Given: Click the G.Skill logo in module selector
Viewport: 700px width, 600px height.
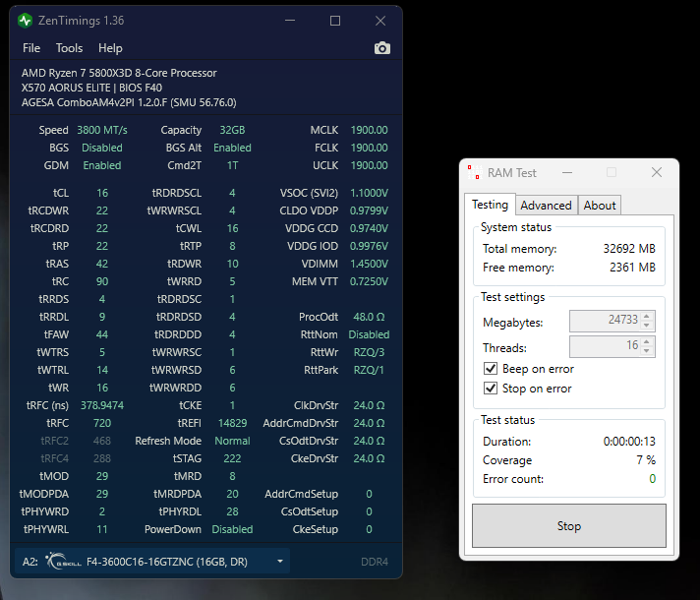Looking at the screenshot, I should point(63,561).
